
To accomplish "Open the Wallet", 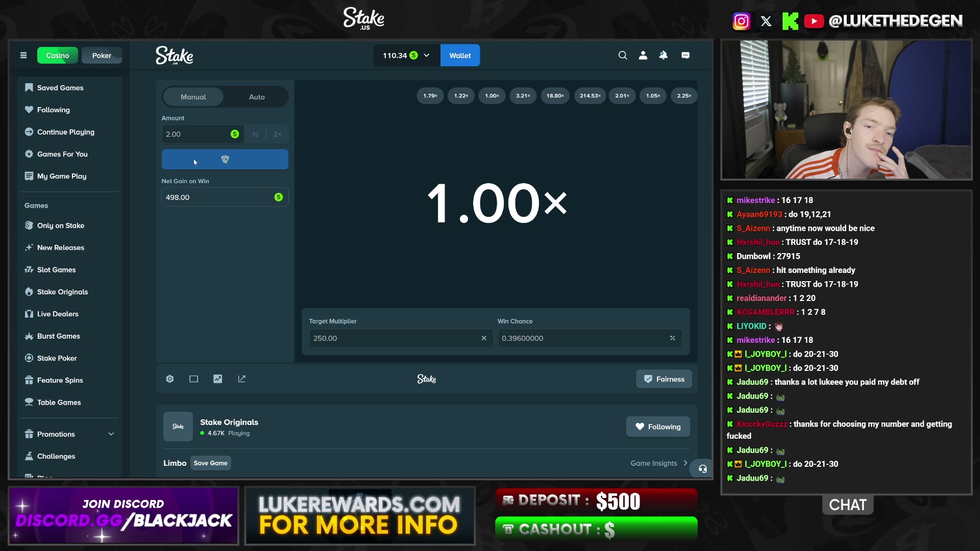I will tap(460, 56).
